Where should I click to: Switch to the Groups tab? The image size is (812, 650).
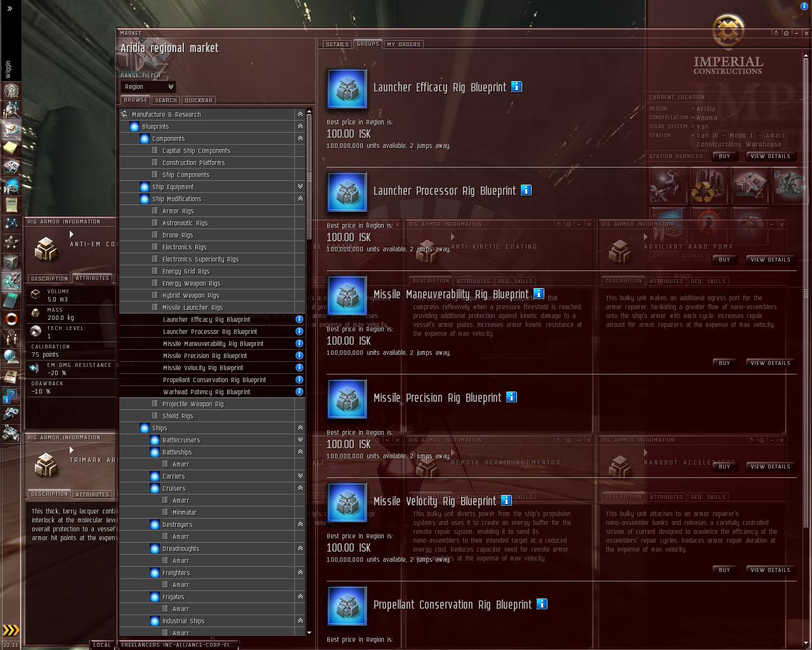coord(368,44)
